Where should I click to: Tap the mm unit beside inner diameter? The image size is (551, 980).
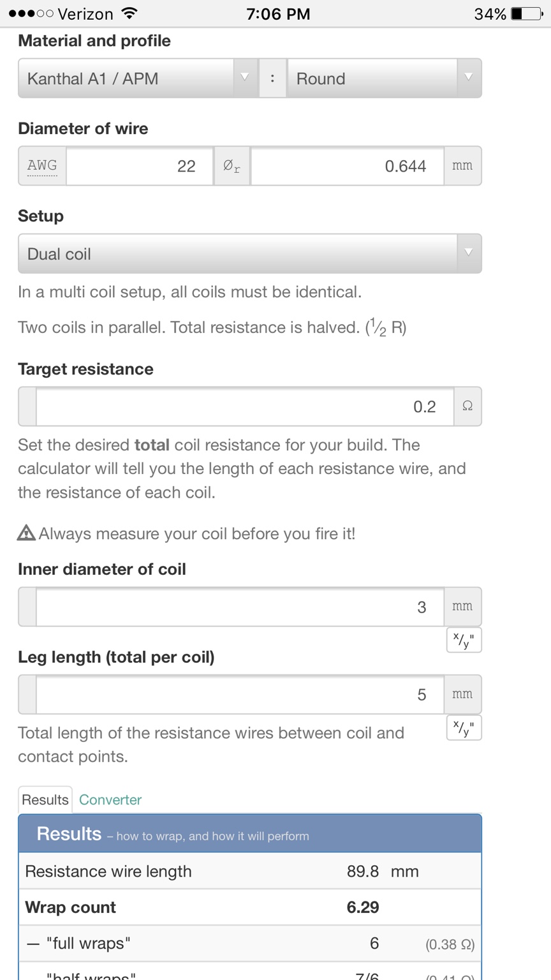point(462,607)
